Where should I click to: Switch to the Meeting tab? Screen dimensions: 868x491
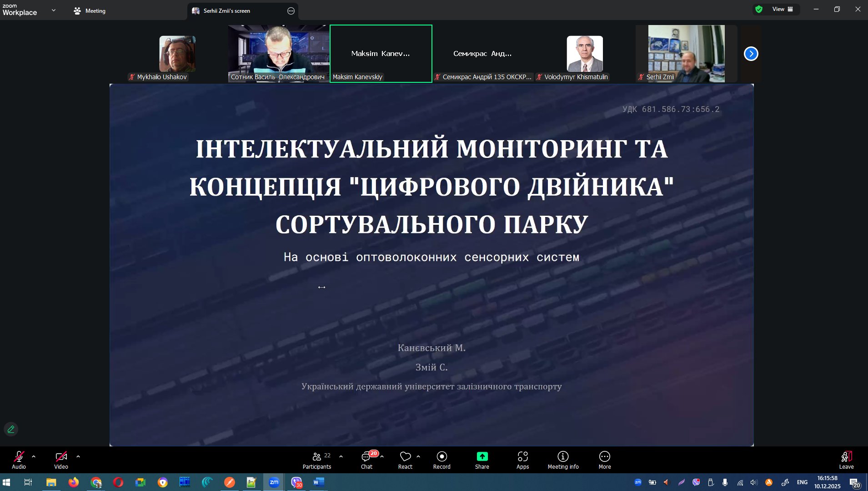click(90, 11)
